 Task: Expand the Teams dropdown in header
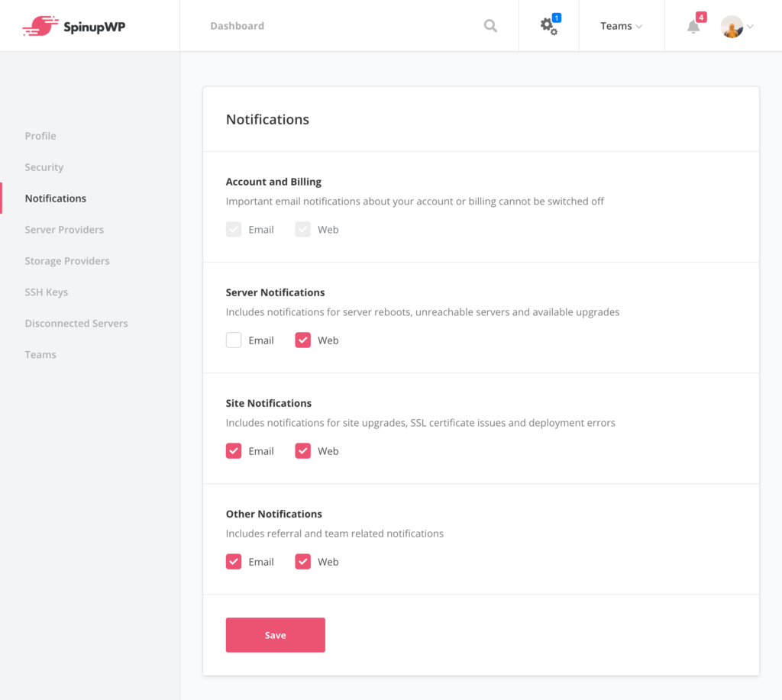coord(622,26)
